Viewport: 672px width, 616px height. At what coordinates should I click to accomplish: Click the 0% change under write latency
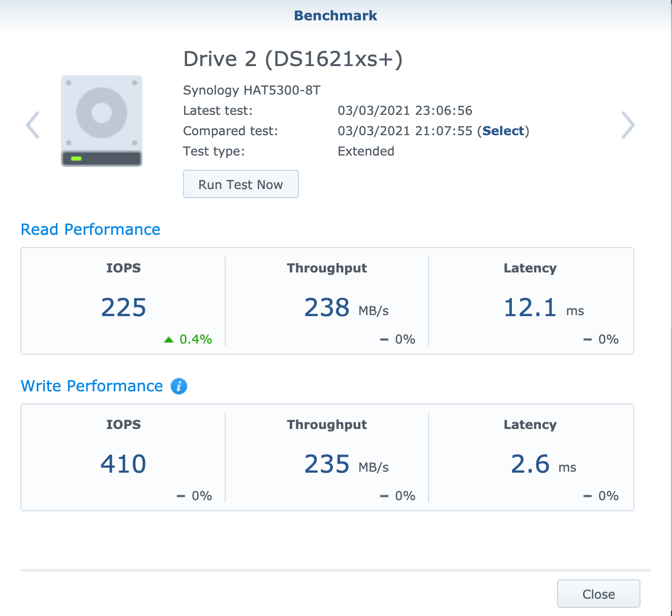click(601, 496)
